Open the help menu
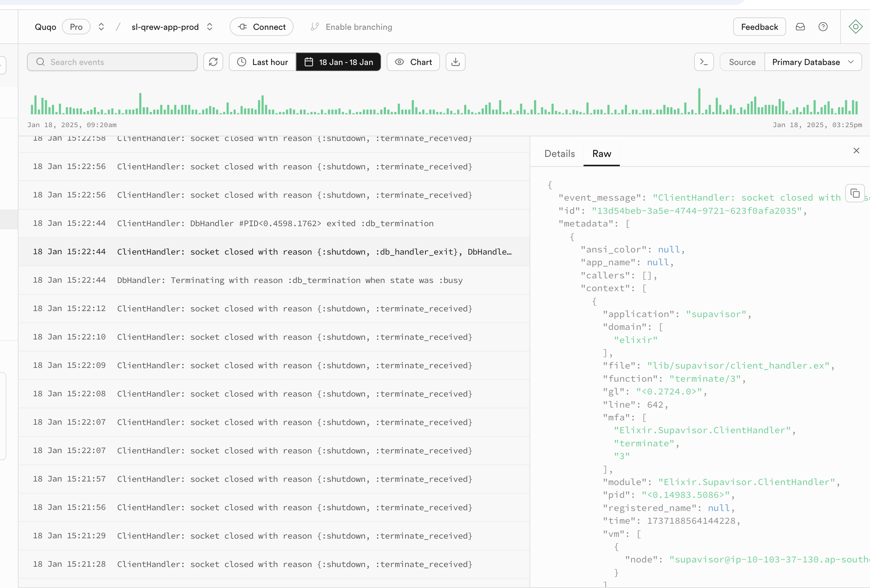Image resolution: width=870 pixels, height=588 pixels. click(x=823, y=27)
